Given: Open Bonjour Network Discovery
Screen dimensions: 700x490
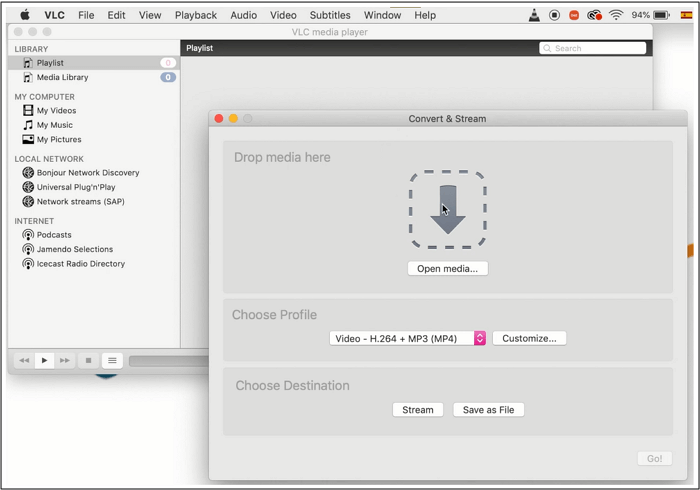Looking at the screenshot, I should click(88, 173).
